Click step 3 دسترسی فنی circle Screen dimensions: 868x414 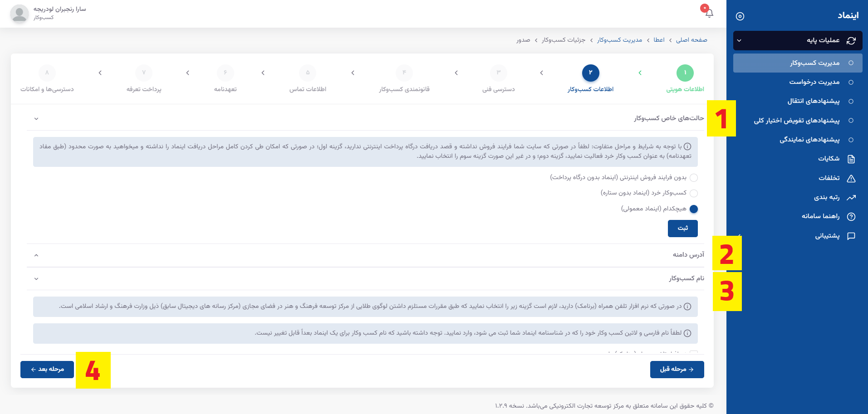coord(498,73)
